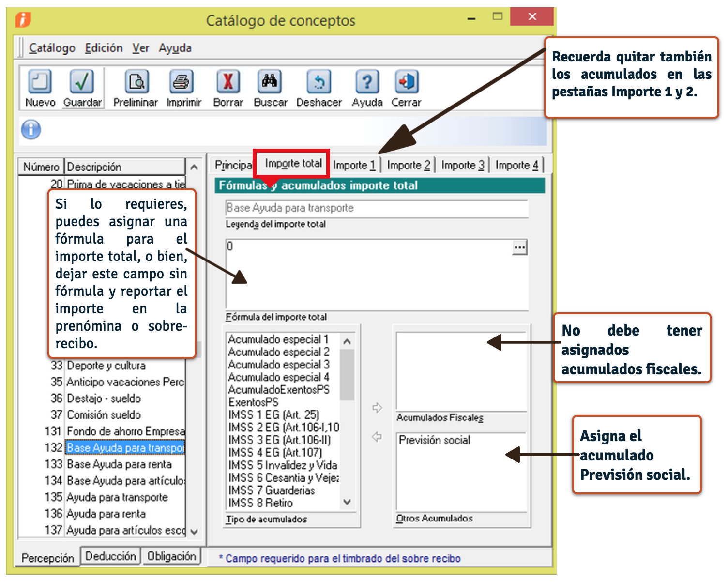Delete the concept with the Borrar icon

(x=227, y=82)
